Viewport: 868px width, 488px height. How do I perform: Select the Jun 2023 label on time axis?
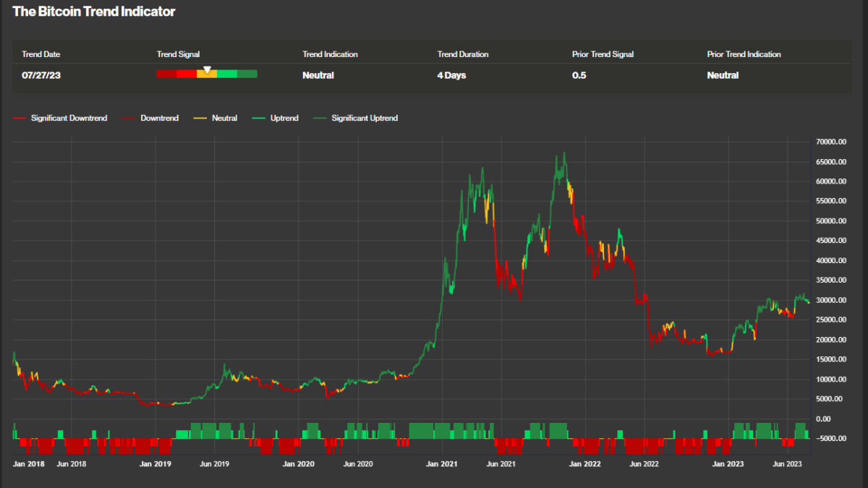[x=787, y=464]
